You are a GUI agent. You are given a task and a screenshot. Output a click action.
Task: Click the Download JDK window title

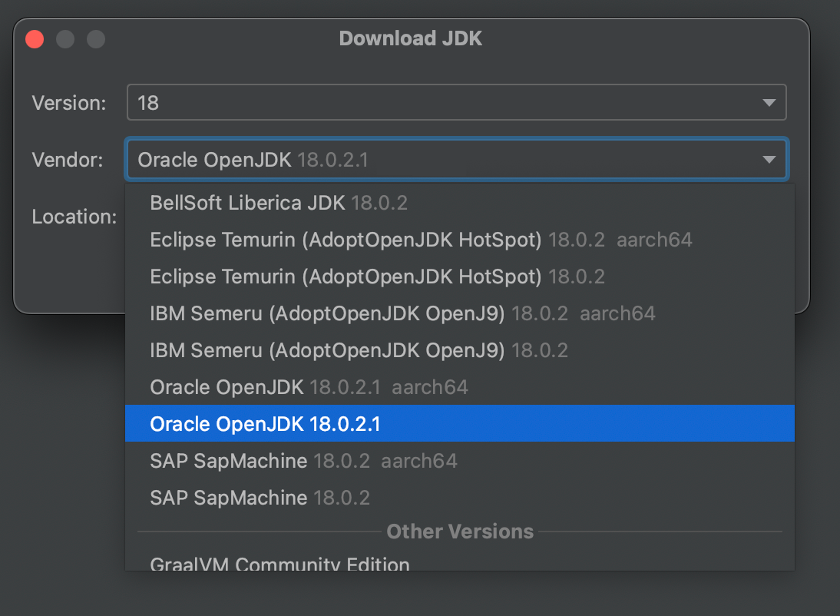(410, 38)
